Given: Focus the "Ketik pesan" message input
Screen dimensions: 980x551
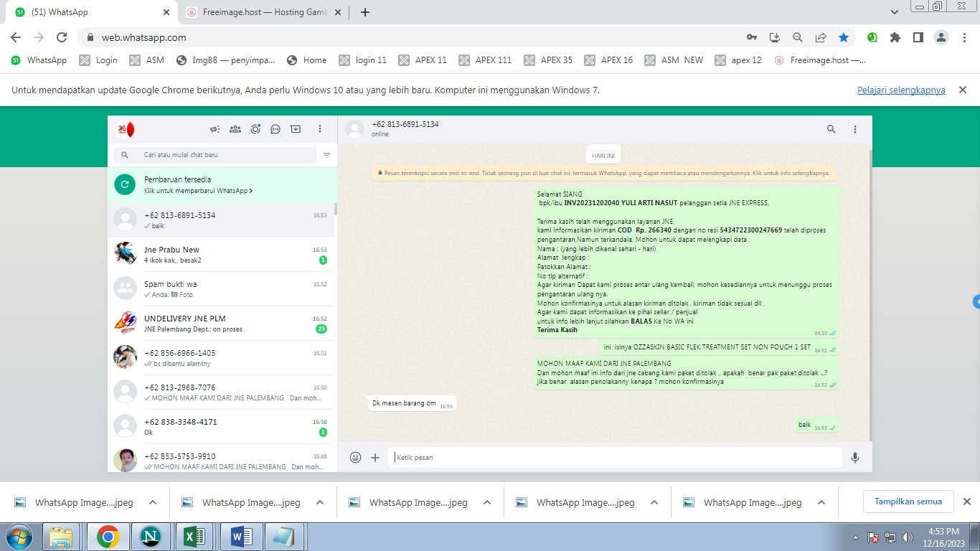Looking at the screenshot, I should click(x=615, y=457).
